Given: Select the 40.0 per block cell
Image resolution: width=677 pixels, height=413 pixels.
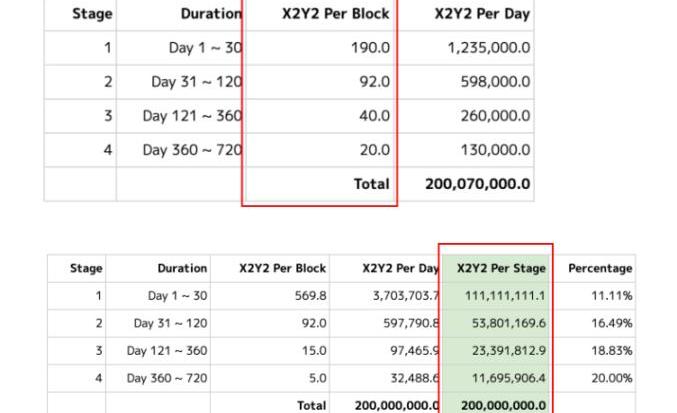Looking at the screenshot, I should coord(373,116).
